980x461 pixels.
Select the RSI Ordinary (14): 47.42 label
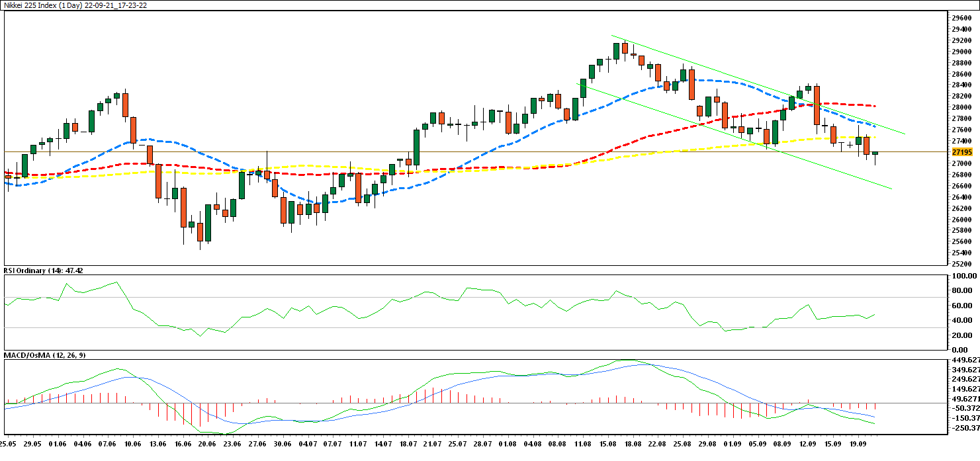(43, 271)
